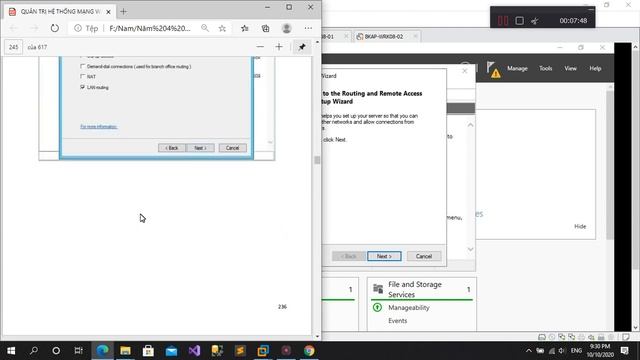Open the Edge Collections icon
This screenshot has width=640, height=360.
pyautogui.click(x=265, y=28)
